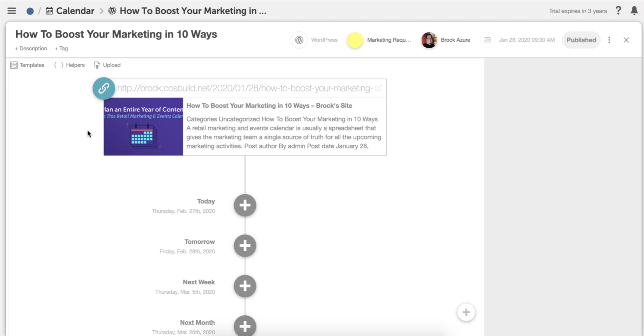The width and height of the screenshot is (644, 336).
Task: Open the Templates menu
Action: point(28,65)
